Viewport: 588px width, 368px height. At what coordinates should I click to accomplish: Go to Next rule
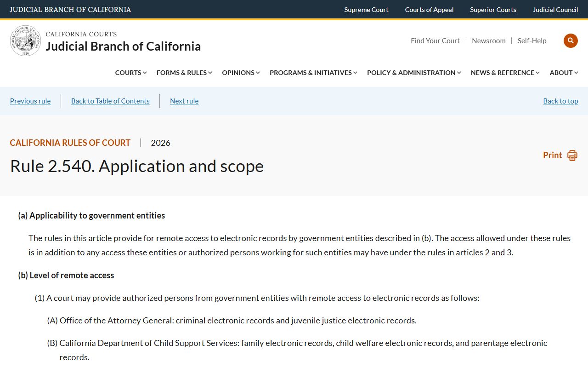(184, 101)
